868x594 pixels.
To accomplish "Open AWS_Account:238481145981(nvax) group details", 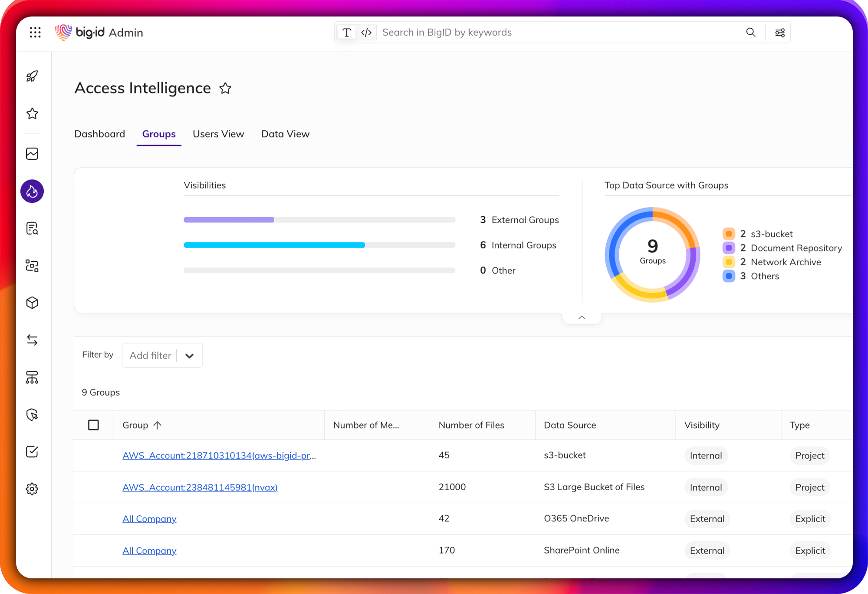I will 200,487.
